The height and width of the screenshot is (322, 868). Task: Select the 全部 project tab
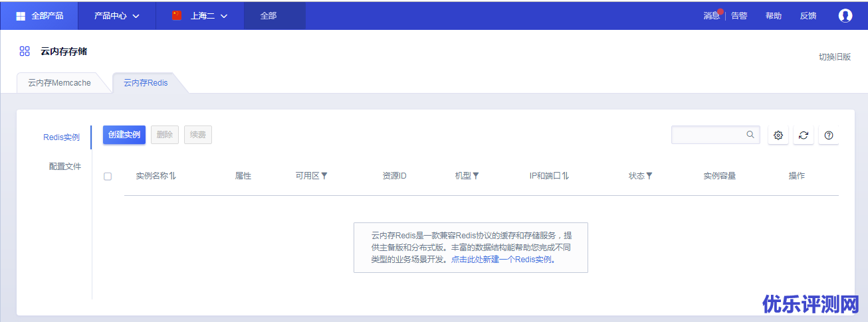pyautogui.click(x=274, y=15)
